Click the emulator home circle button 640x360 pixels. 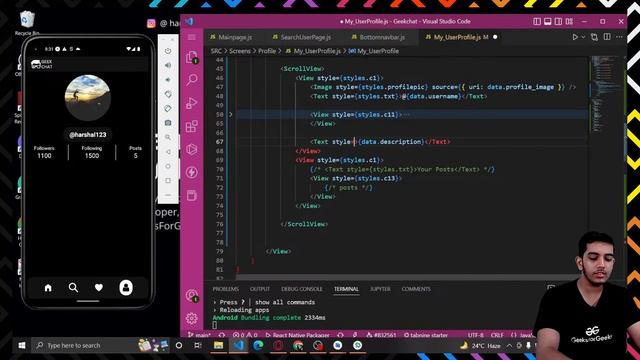tap(168, 166)
